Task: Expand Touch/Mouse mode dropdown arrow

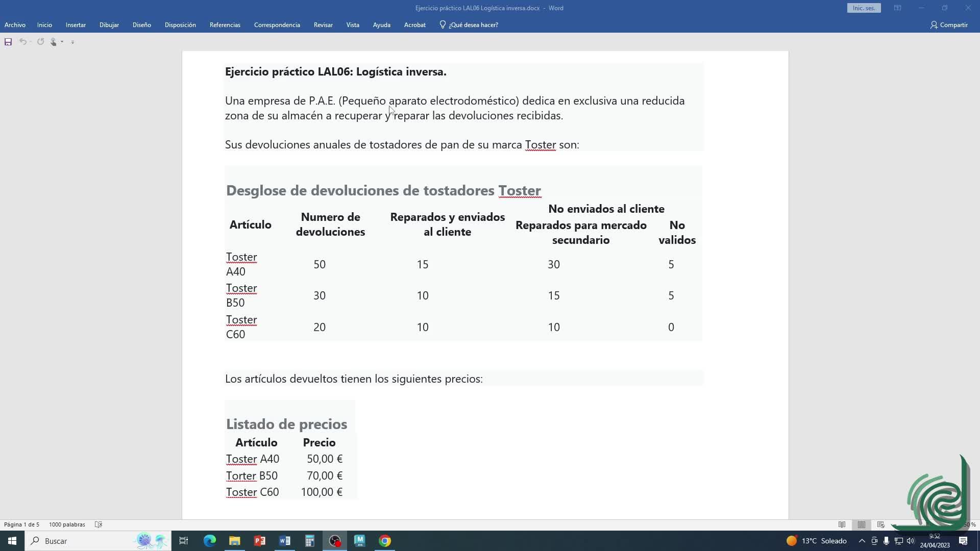Action: coord(62,42)
